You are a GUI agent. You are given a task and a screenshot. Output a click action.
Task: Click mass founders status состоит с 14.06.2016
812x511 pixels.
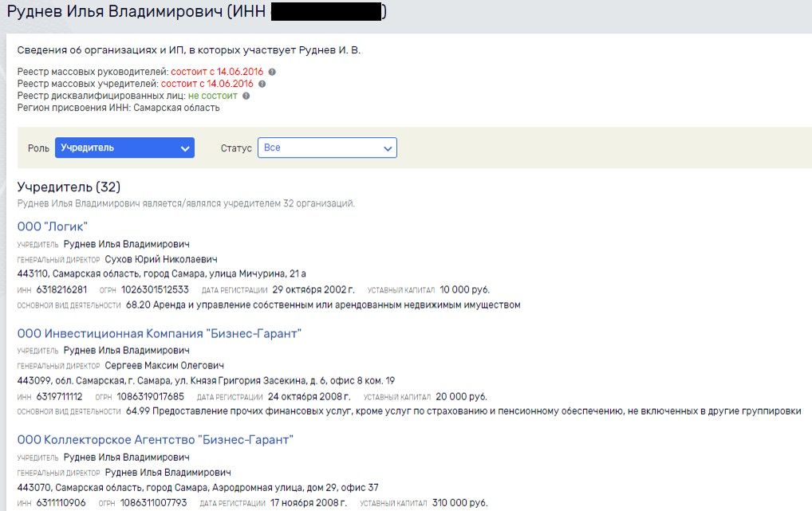pyautogui.click(x=207, y=84)
